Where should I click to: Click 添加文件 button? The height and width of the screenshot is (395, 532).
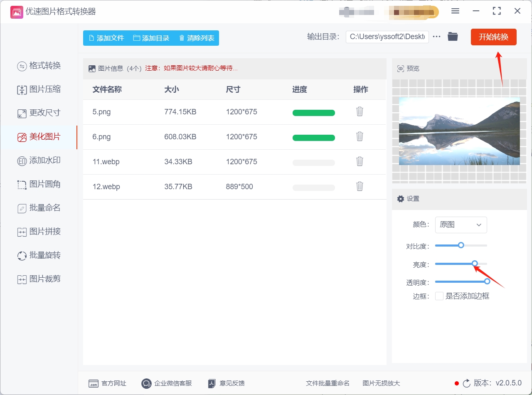[106, 38]
